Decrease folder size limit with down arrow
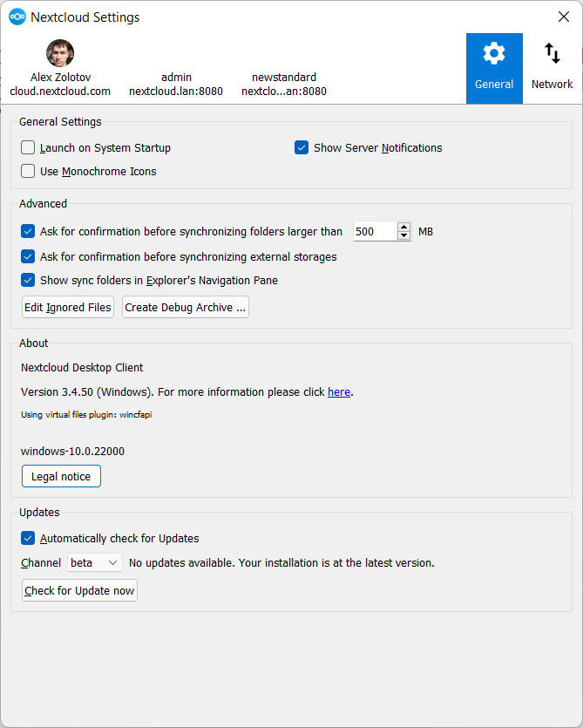 click(403, 235)
